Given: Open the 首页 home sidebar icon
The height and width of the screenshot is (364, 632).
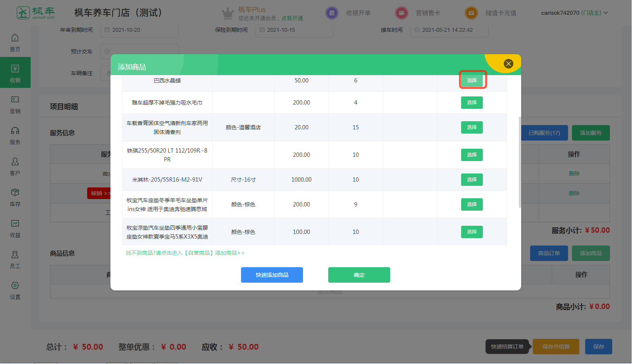Looking at the screenshot, I should coord(15,42).
